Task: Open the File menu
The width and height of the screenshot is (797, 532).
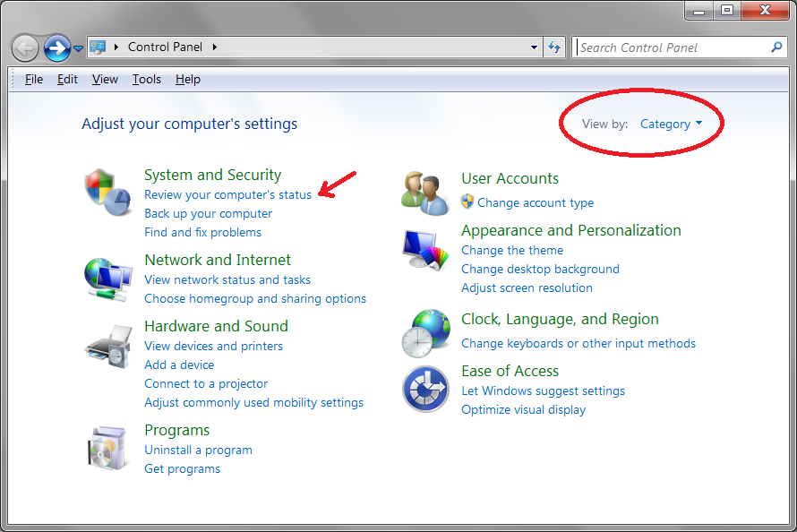Action: click(34, 80)
